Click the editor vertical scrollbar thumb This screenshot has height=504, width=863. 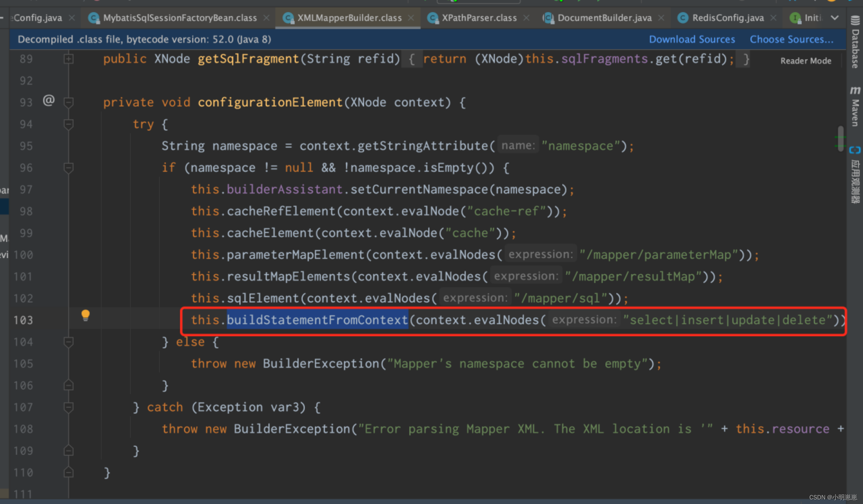pos(841,139)
